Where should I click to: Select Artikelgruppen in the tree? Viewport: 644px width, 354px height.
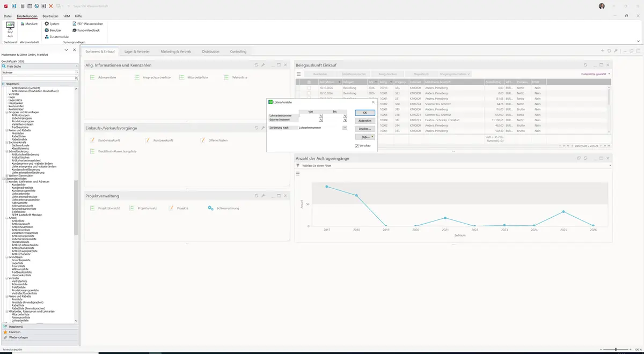click(x=20, y=115)
